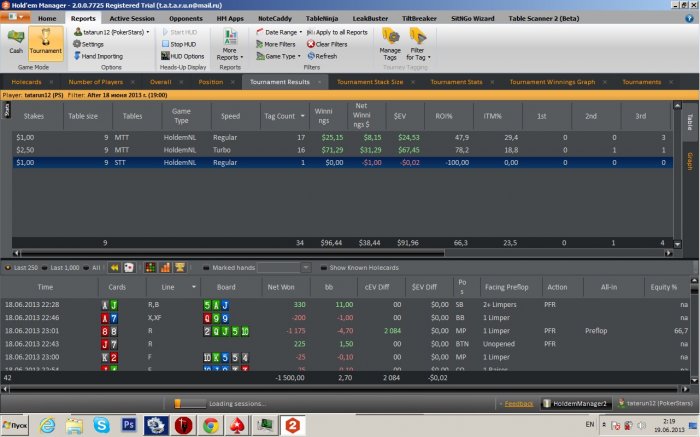Click the colored grid matrix icon

(x=150, y=267)
